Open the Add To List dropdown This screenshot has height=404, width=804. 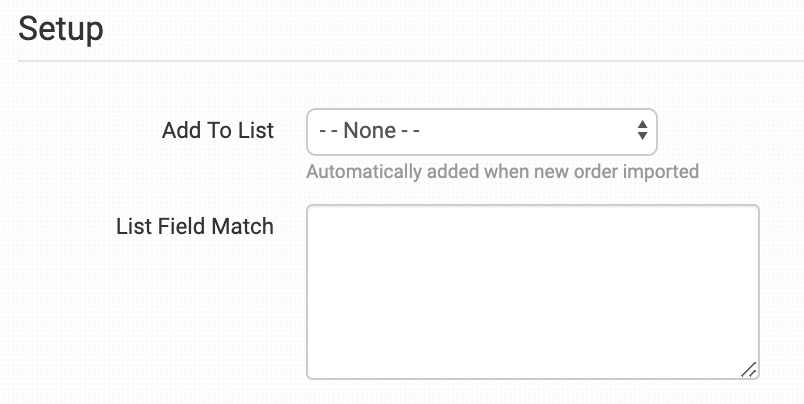[x=481, y=131]
